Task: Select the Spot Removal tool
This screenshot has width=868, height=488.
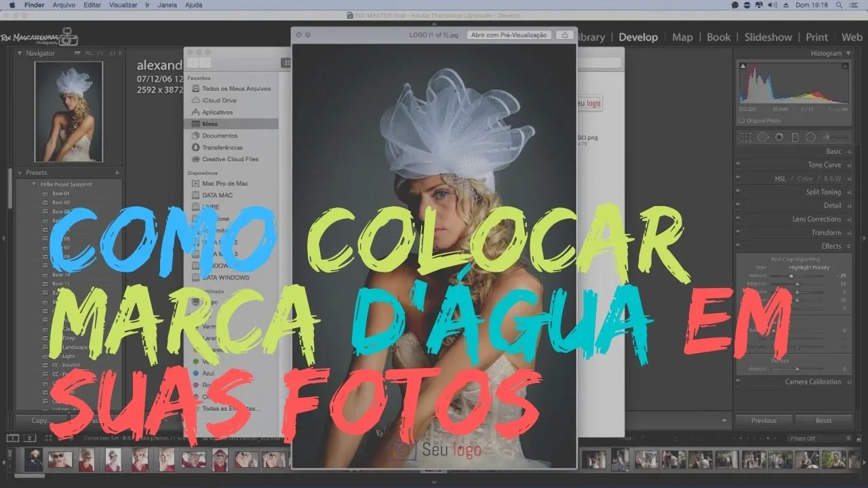Action: [764, 137]
